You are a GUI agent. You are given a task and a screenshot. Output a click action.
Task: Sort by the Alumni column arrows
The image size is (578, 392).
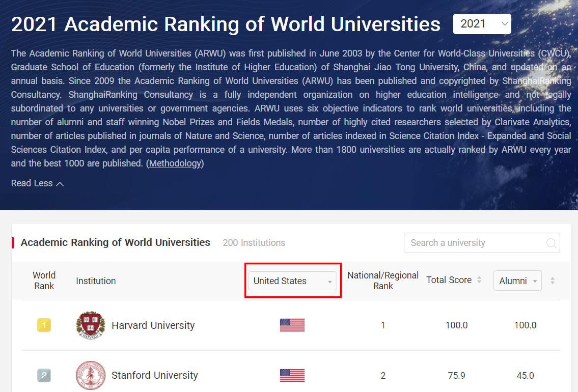(x=552, y=281)
